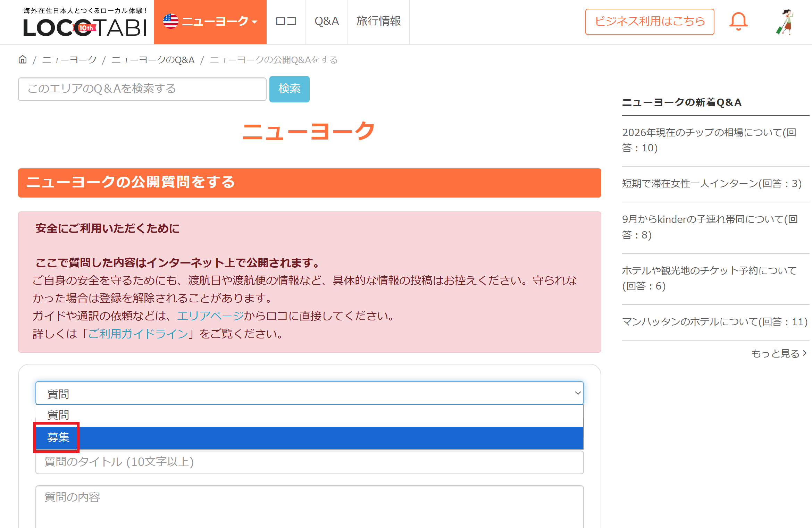Screen dimensions: 812x528
Task: Focus the このエリアのQ&Aを検索する search field
Action: [x=142, y=89]
